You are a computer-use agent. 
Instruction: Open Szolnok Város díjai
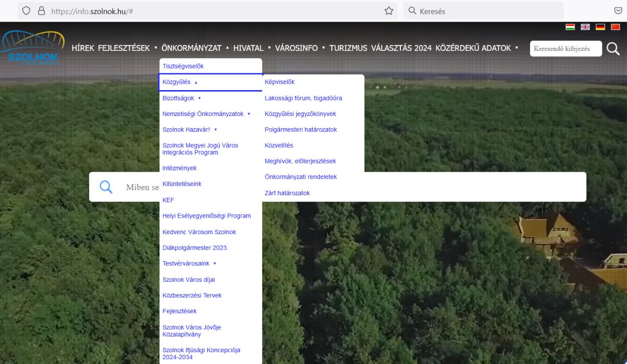pyautogui.click(x=189, y=280)
